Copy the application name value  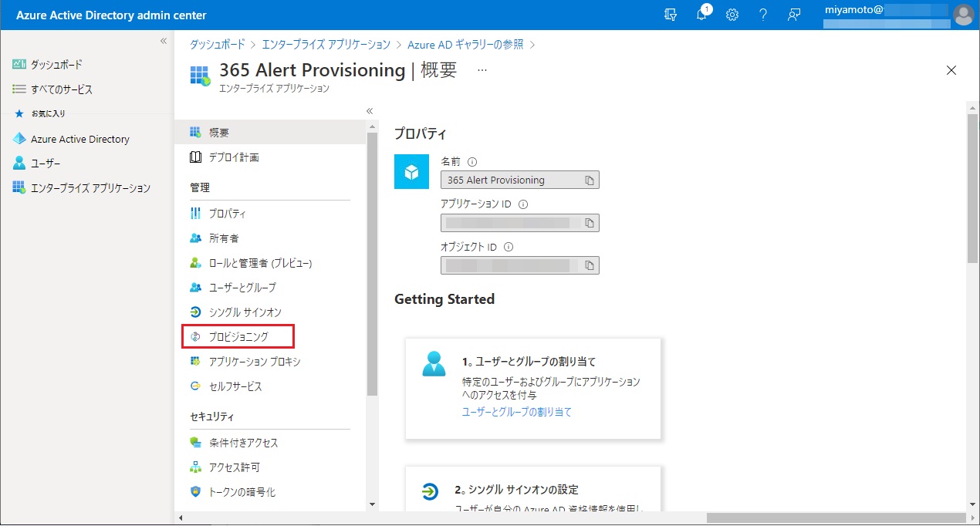point(589,180)
